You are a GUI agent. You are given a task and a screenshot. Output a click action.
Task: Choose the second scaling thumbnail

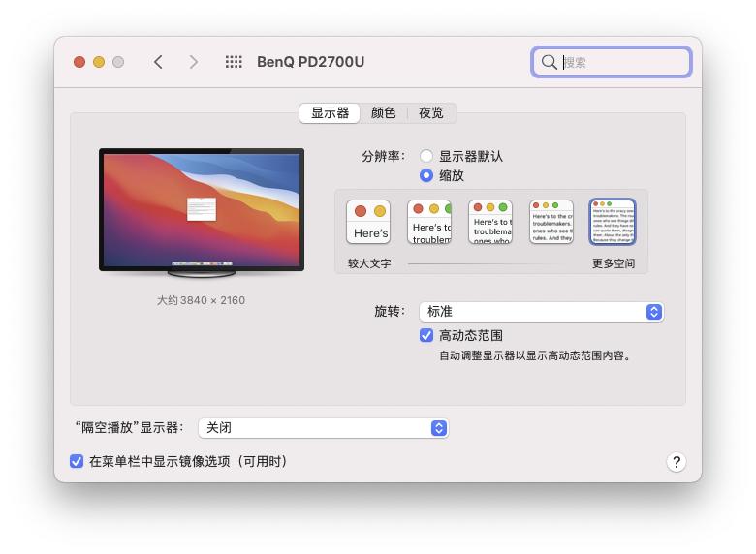click(x=429, y=222)
